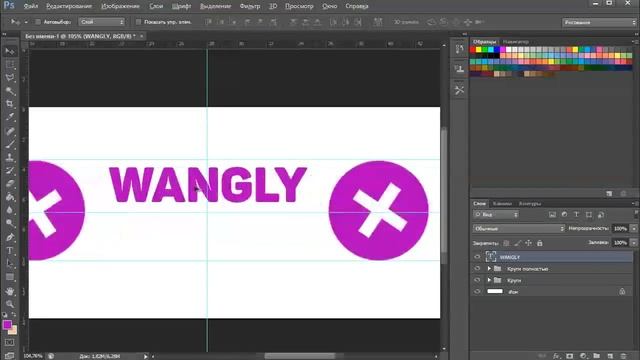Hide the Фон background layer

[477, 291]
